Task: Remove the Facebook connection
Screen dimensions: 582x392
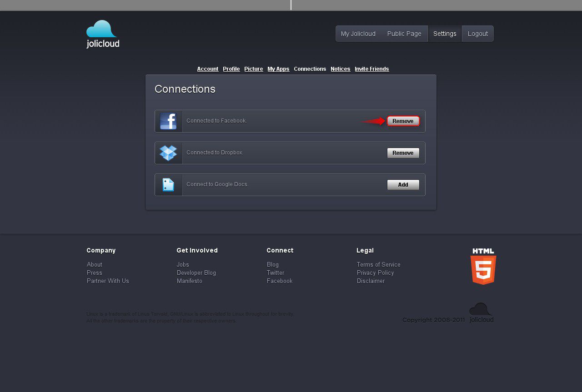Action: coord(403,121)
